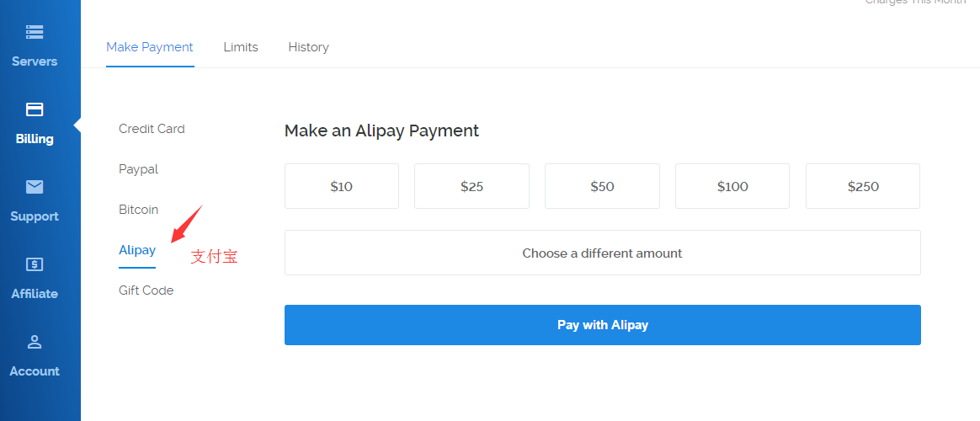Open the Limits tab
Screen dimensions: 980x421
point(241,47)
